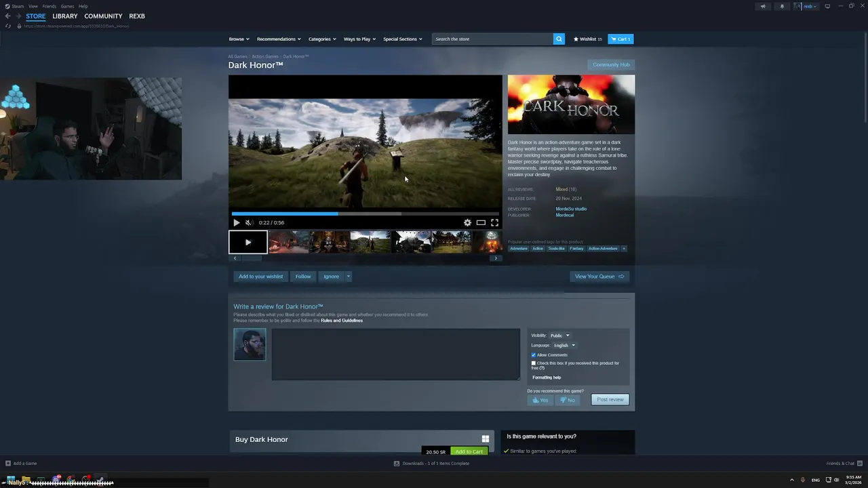Expand the Recommendations menu
Screen dimensions: 868x488
click(x=279, y=39)
